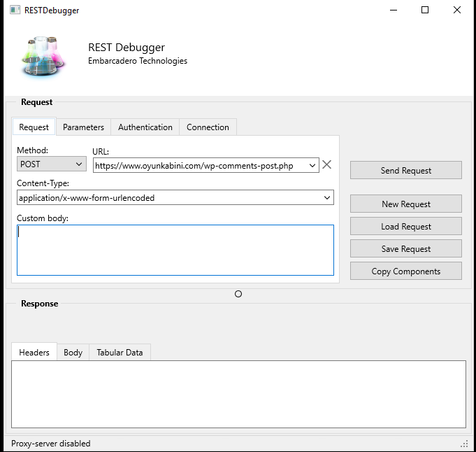Minimize the RESTDebugger window
This screenshot has width=476, height=452.
[x=394, y=10]
